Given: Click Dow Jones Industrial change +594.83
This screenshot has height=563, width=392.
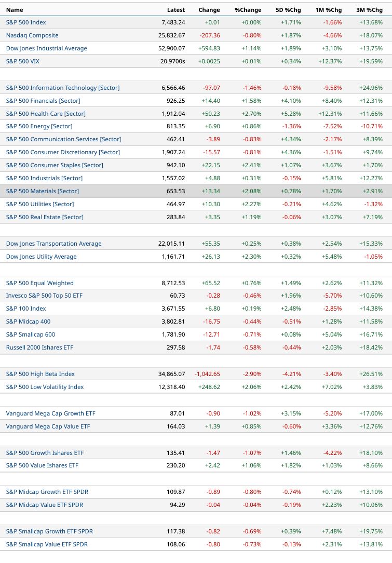Looking at the screenshot, I should tap(209, 48).
